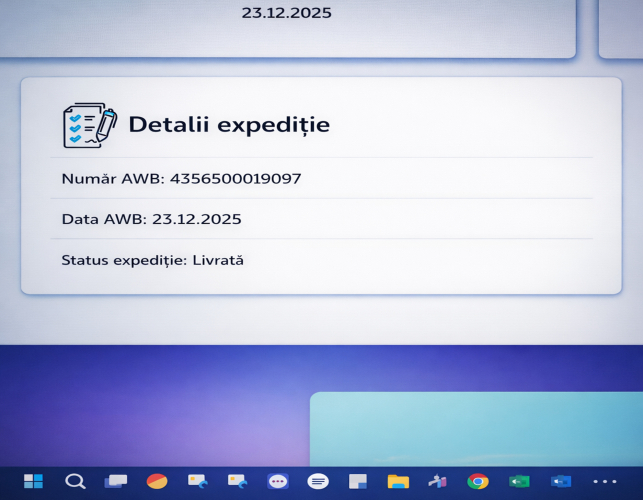Click the Detalii expediție heading
Viewport: 643px width, 500px height.
(229, 125)
